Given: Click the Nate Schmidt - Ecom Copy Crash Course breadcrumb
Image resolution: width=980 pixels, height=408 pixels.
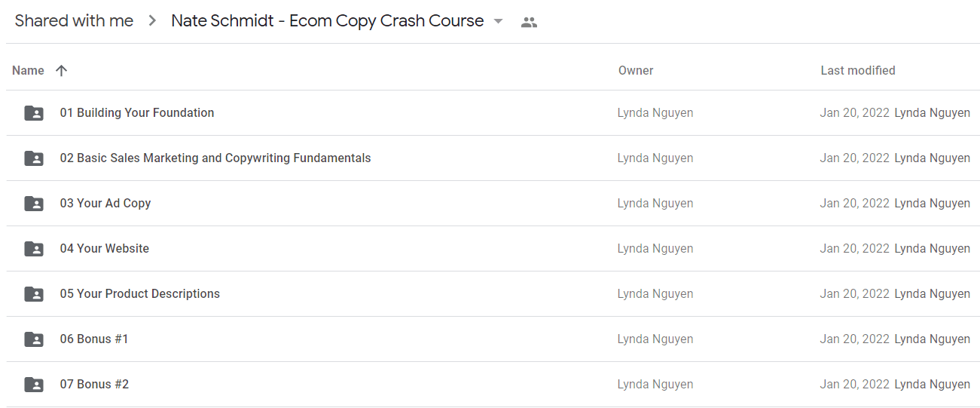Looking at the screenshot, I should (328, 21).
